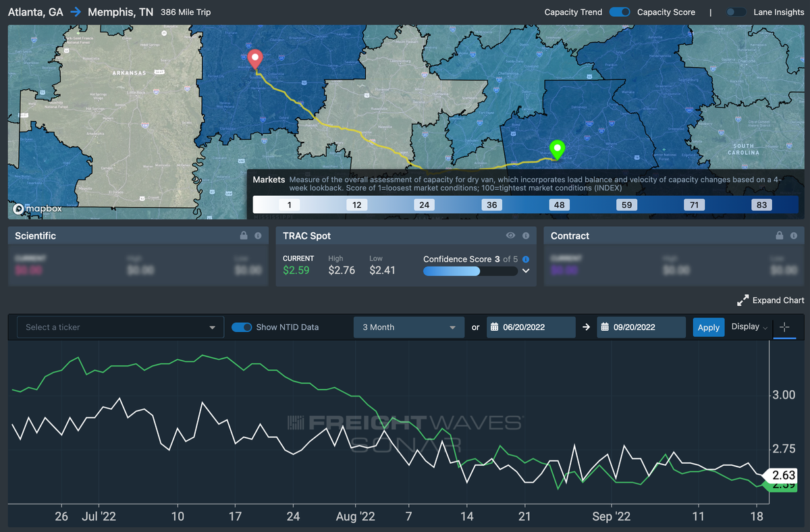Image resolution: width=810 pixels, height=532 pixels.
Task: Click the Aug '22 label on the x-axis
Action: point(356,516)
